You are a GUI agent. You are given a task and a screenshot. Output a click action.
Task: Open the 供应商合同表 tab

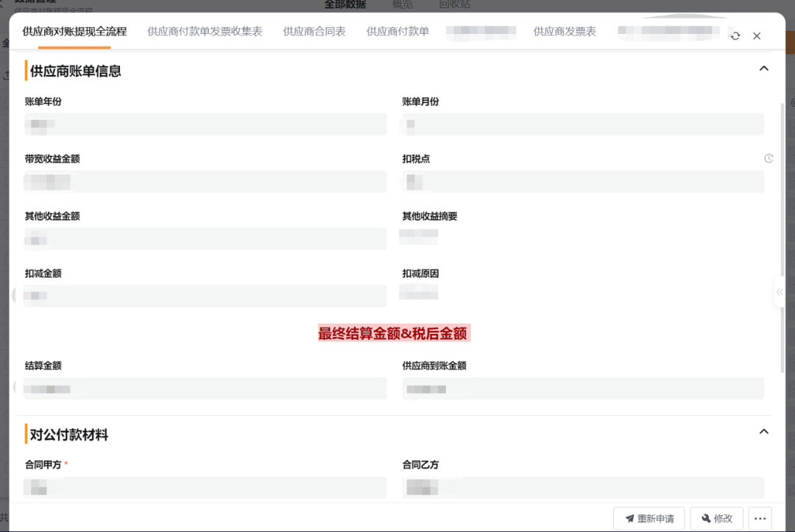pos(314,32)
